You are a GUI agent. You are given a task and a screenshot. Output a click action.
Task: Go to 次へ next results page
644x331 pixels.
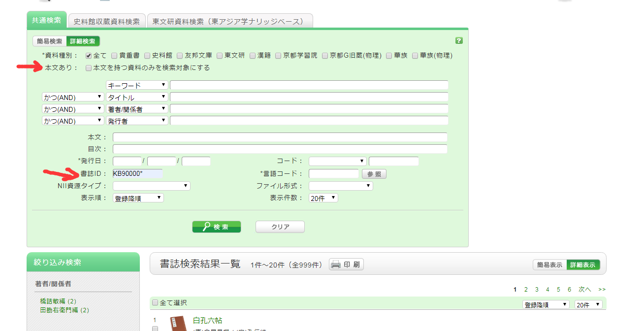click(x=584, y=290)
